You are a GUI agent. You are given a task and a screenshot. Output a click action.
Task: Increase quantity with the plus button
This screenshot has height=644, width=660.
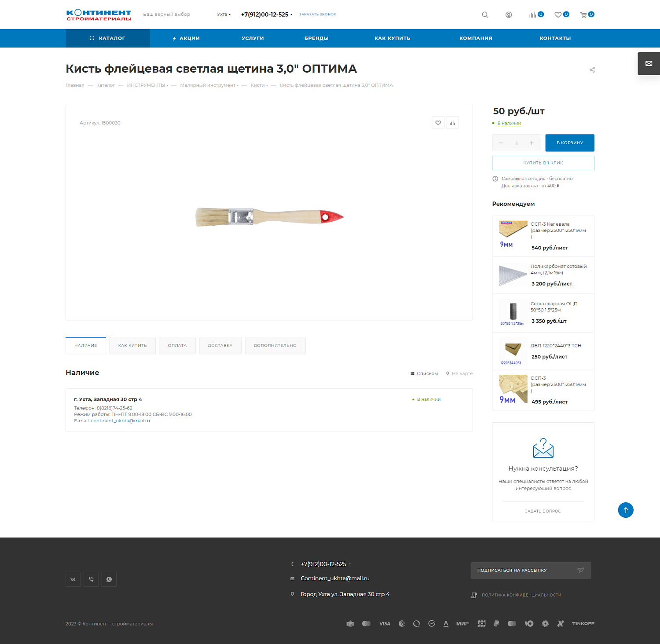[532, 143]
